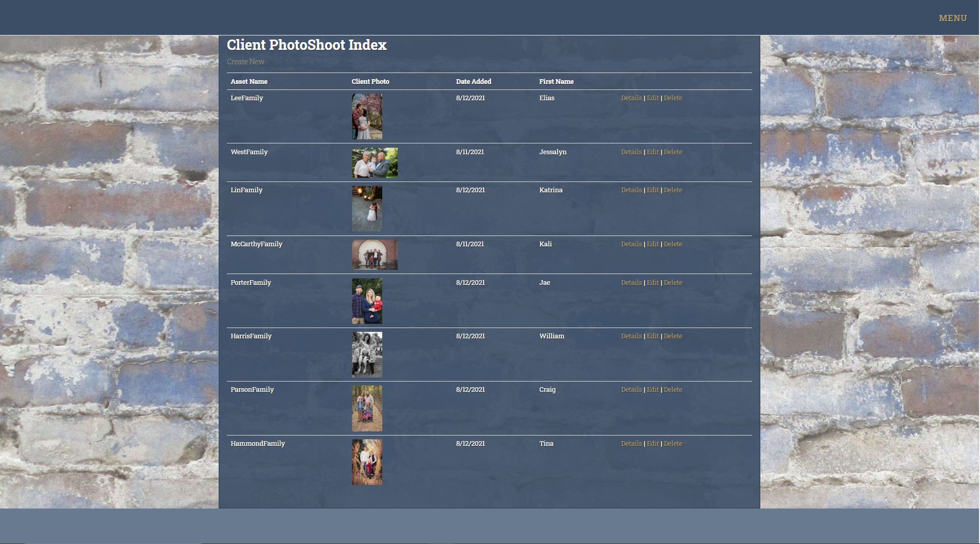Click the ParsonFamily client photo thumbnail
The height and width of the screenshot is (544, 980).
[x=367, y=408]
